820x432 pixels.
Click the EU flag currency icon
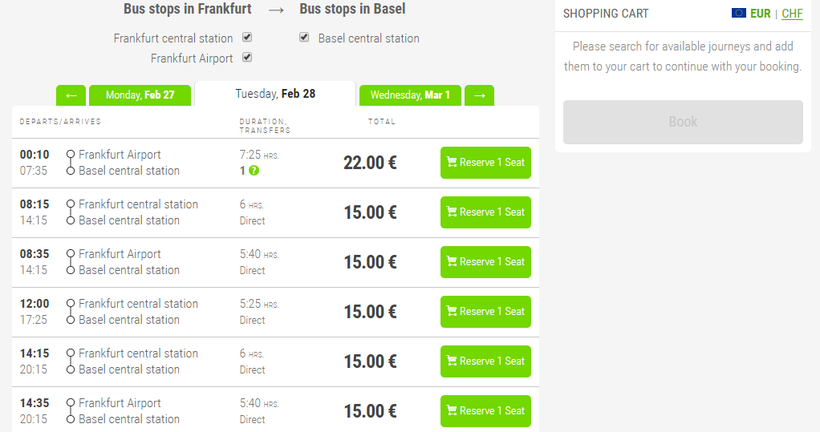point(739,14)
